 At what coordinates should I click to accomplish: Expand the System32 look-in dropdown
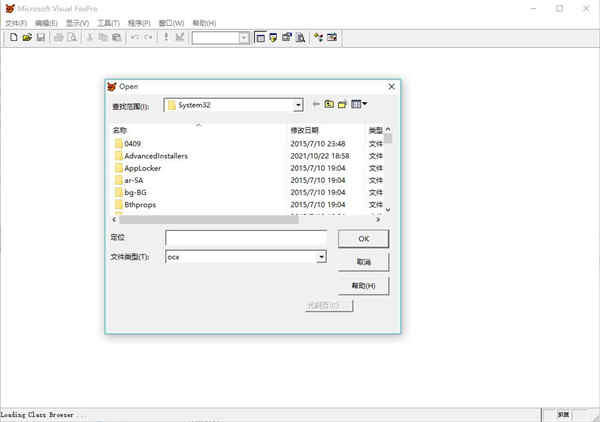[298, 105]
